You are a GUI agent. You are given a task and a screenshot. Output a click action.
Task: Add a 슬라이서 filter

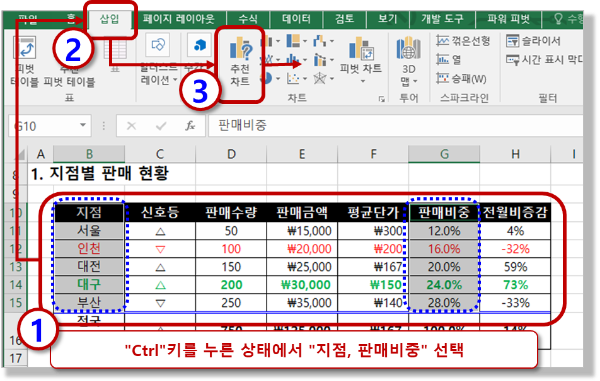point(533,41)
